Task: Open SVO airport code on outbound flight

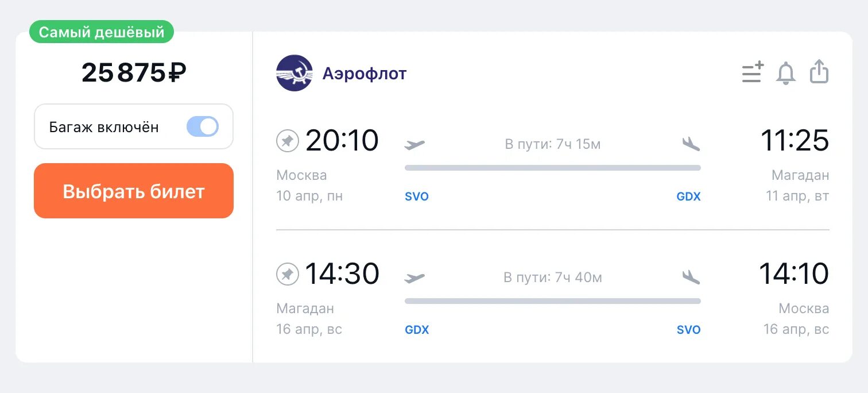Action: [417, 196]
